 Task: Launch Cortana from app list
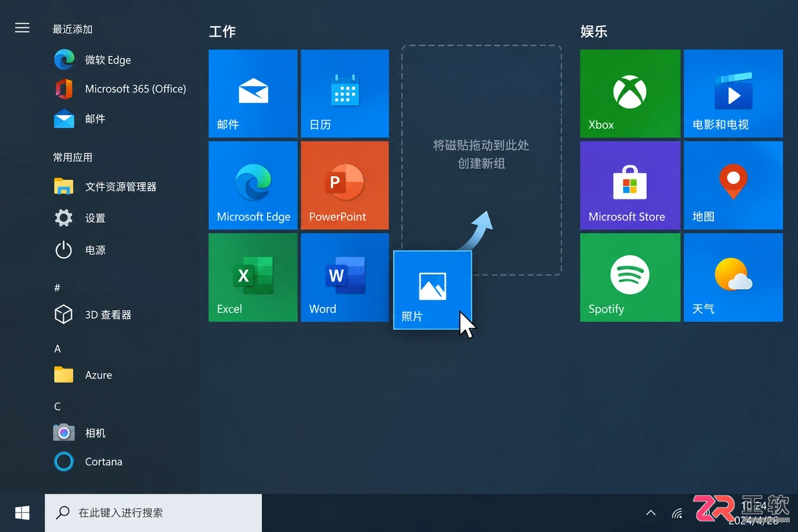click(88, 462)
